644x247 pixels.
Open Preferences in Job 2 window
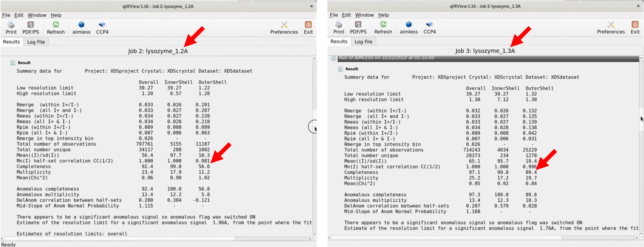[284, 28]
